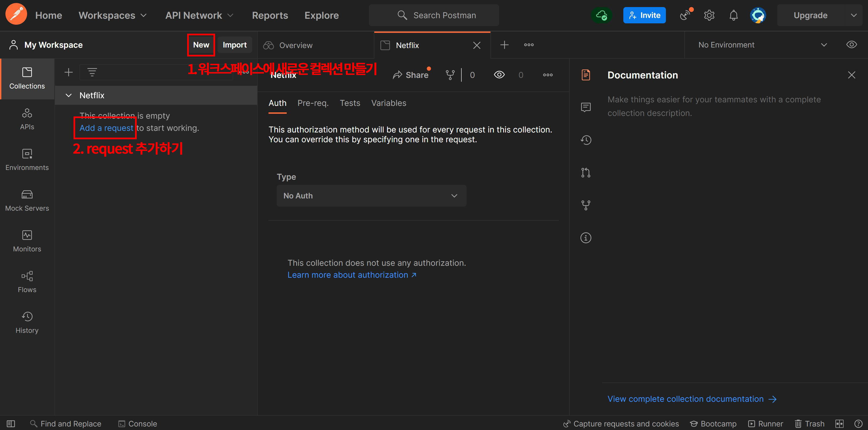
Task: Open the Changelog icon in right sidebar
Action: click(586, 140)
